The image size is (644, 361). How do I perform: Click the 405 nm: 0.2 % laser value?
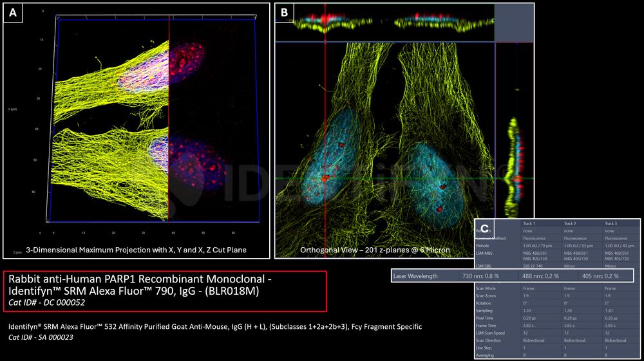tap(600, 275)
